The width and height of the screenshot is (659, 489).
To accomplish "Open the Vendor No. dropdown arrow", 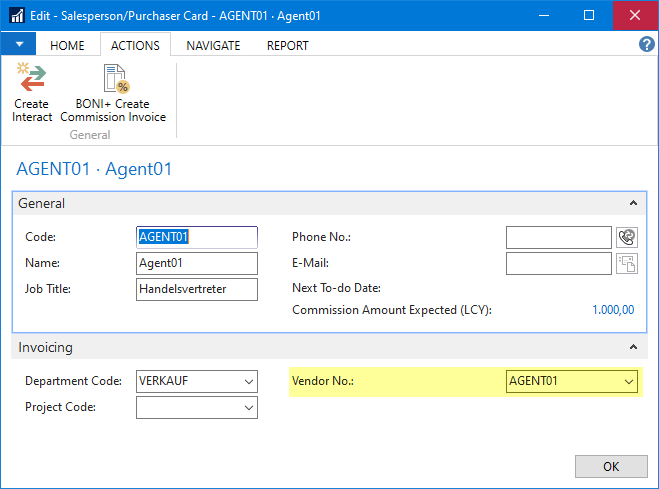I will coord(629,381).
